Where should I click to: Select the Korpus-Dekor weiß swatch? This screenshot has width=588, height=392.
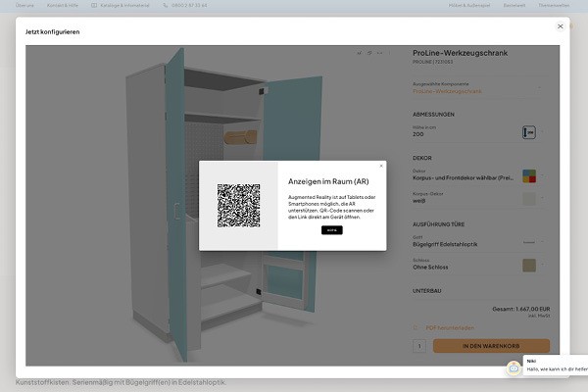pos(529,199)
